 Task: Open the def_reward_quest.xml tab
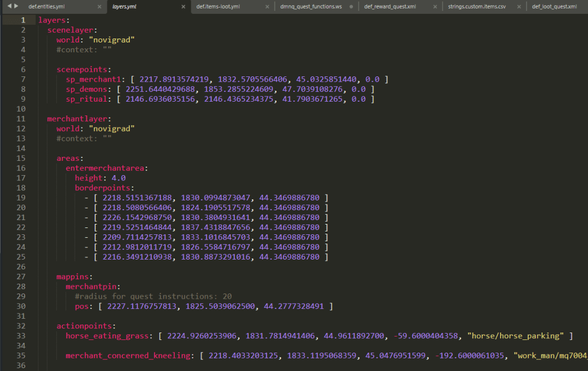click(x=390, y=7)
